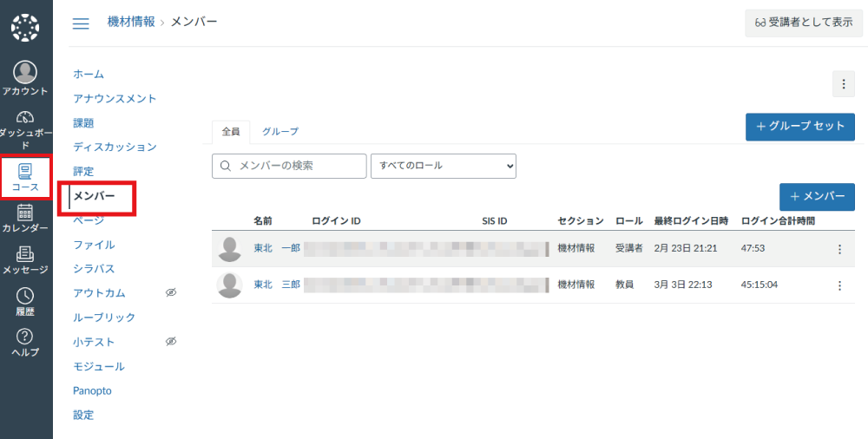Toggle the hamburger course menu icon

(81, 23)
